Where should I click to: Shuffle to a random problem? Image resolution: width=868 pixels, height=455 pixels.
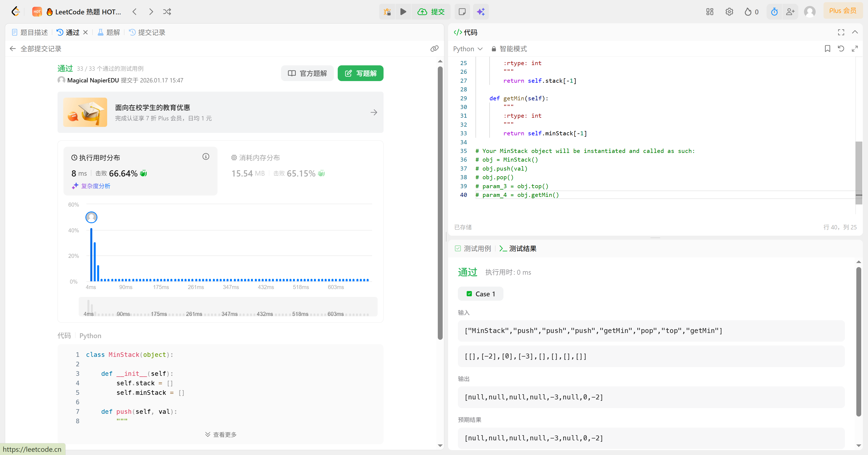[167, 12]
